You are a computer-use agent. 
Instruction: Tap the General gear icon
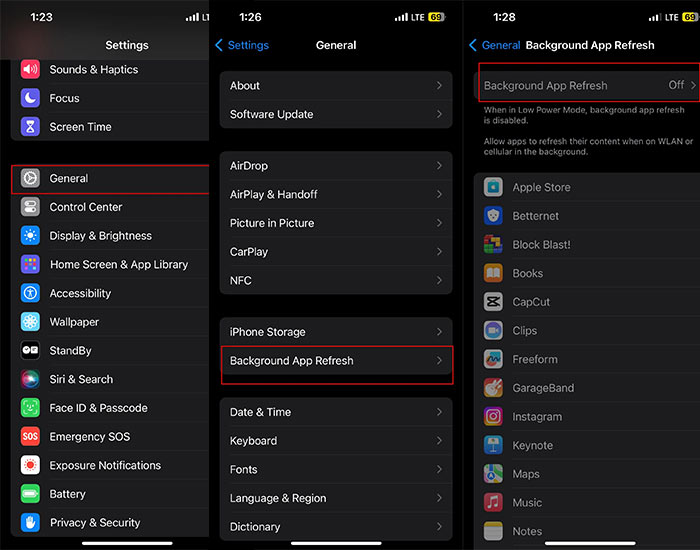point(30,178)
